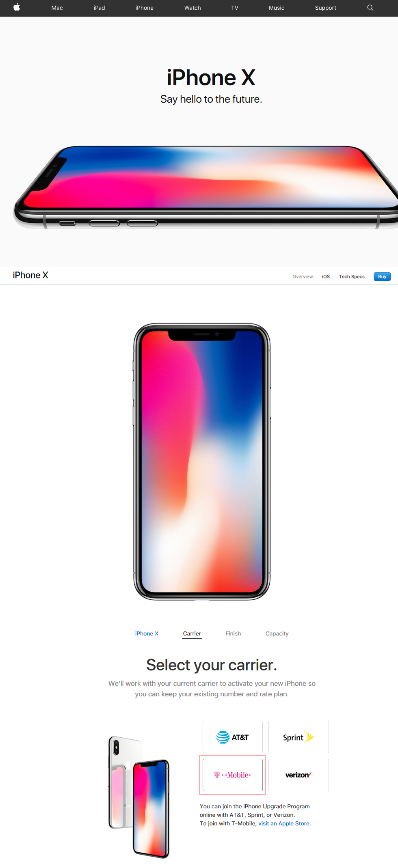
Task: Switch to the Capacity step tab
Action: (277, 633)
